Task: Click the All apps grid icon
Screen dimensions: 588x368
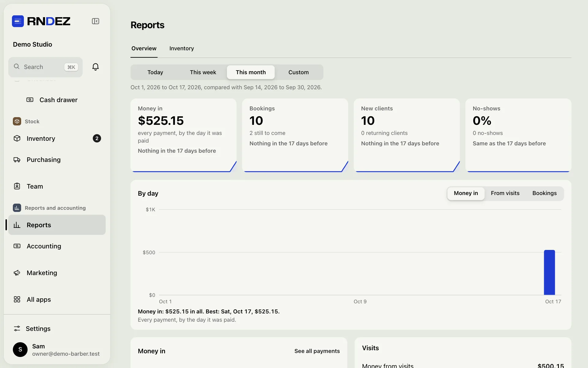Action: point(17,299)
